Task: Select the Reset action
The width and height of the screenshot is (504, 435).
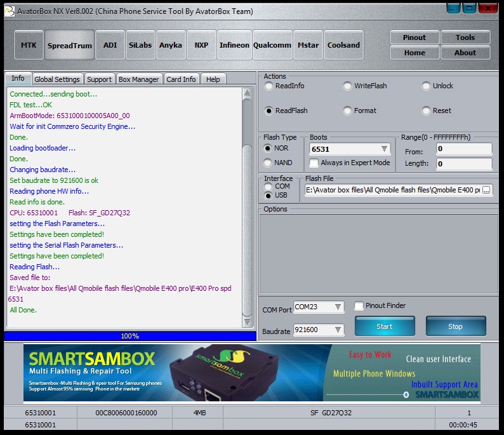Action: (x=437, y=110)
